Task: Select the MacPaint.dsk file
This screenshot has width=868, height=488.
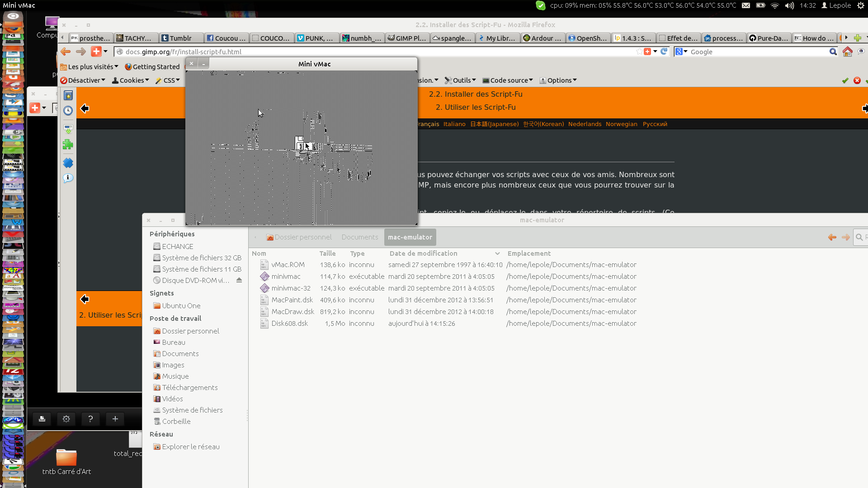Action: [x=292, y=300]
